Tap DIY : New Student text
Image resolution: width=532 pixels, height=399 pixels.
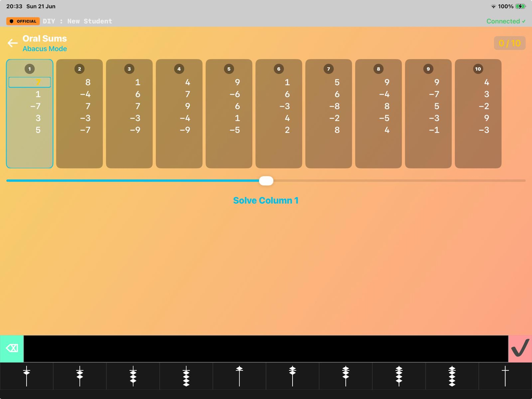[x=78, y=21]
